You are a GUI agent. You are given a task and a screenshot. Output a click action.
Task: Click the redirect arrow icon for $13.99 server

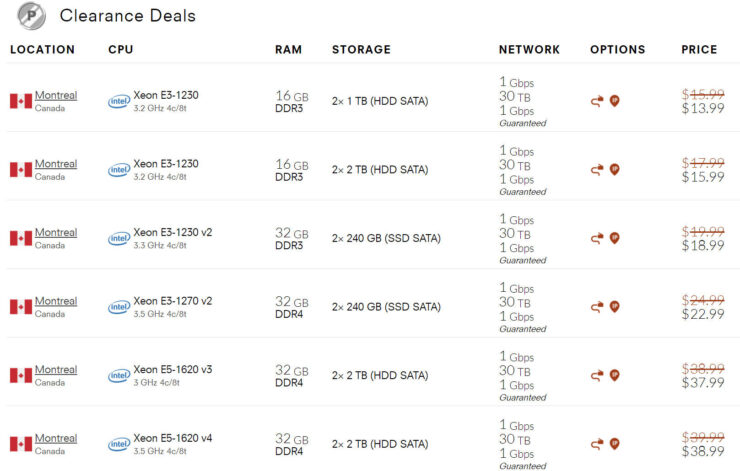point(597,101)
